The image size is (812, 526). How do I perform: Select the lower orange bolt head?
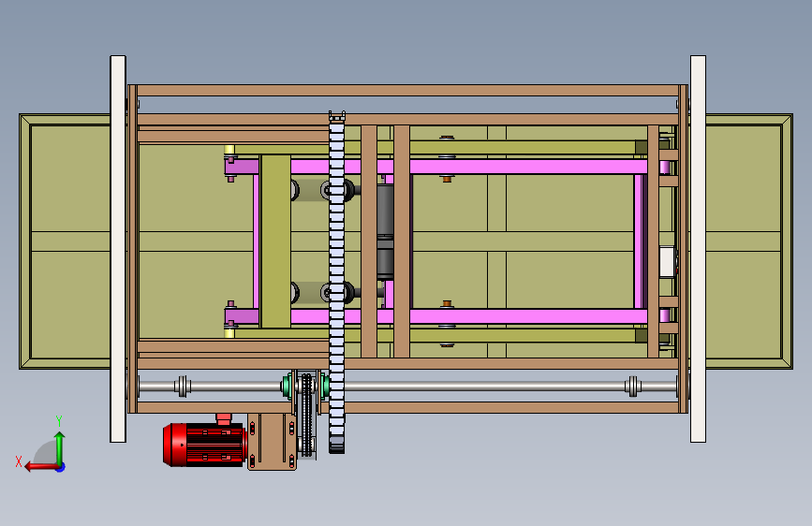[447, 303]
